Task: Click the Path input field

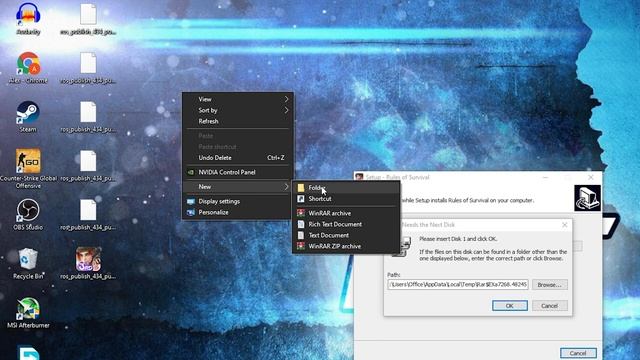Action: click(458, 284)
